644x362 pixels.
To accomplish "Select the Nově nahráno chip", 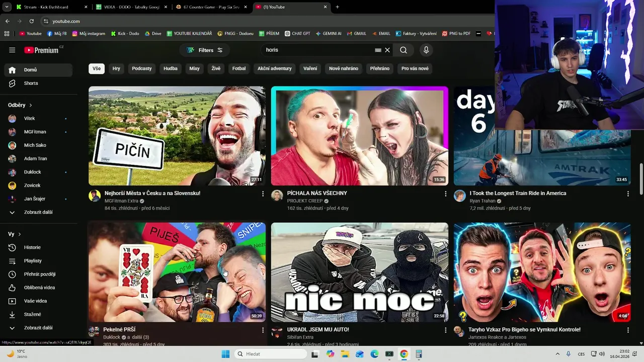I will click(x=344, y=68).
